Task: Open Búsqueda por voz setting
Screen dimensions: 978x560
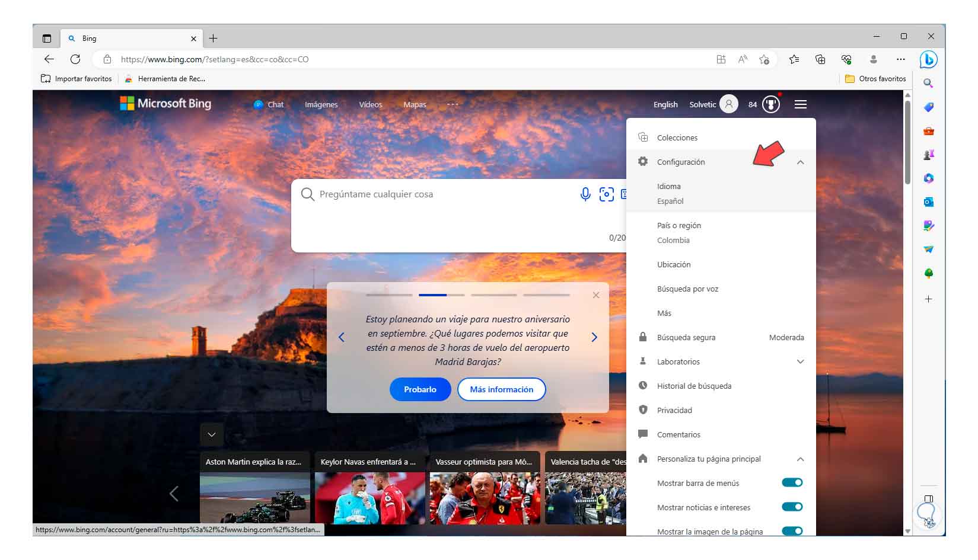Action: [x=721, y=289]
